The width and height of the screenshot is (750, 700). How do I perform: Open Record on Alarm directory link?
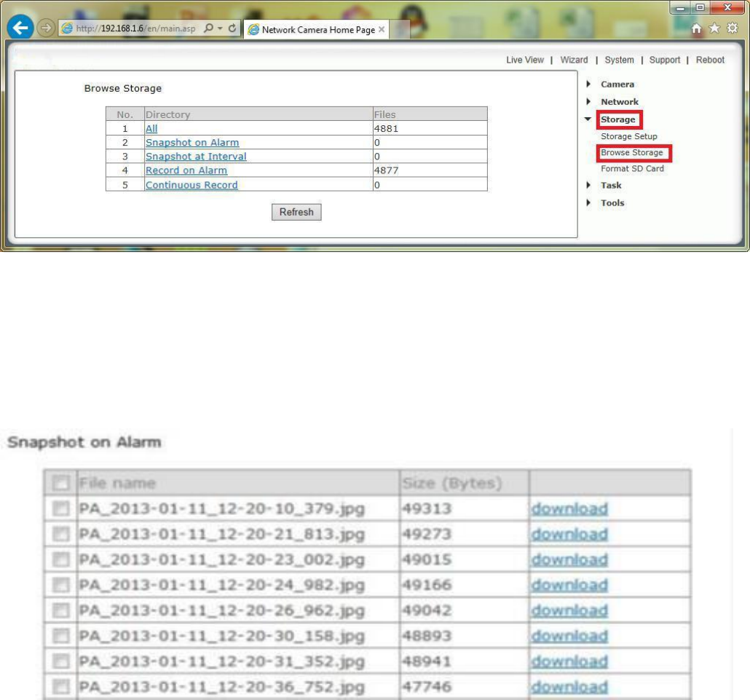point(186,170)
